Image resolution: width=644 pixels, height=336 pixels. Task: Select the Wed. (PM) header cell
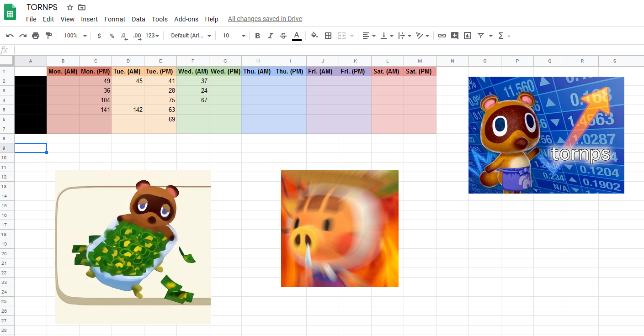225,71
